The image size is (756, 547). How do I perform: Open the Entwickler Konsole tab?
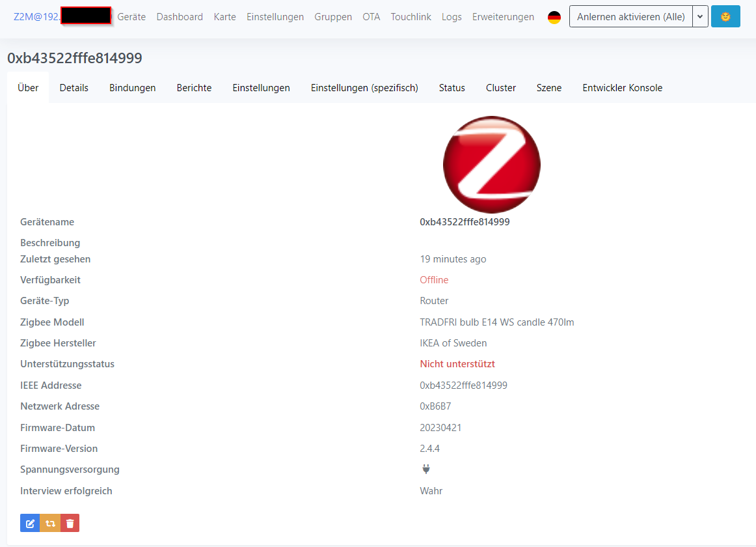tap(623, 88)
